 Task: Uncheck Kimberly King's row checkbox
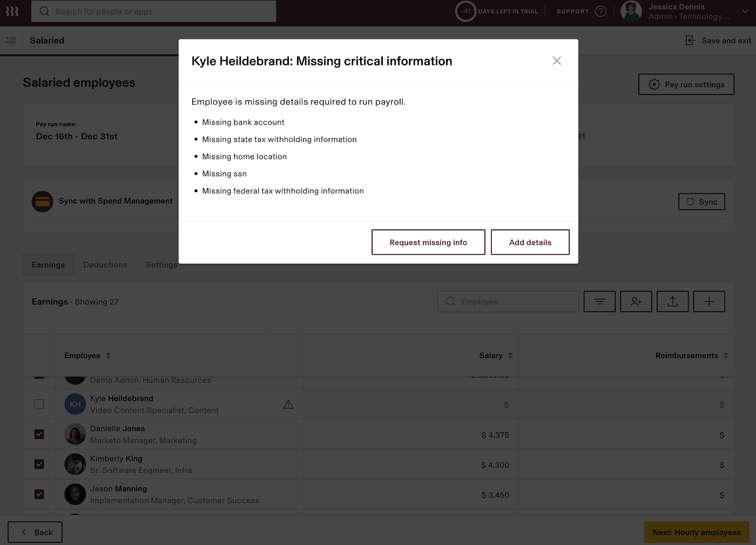(x=39, y=464)
